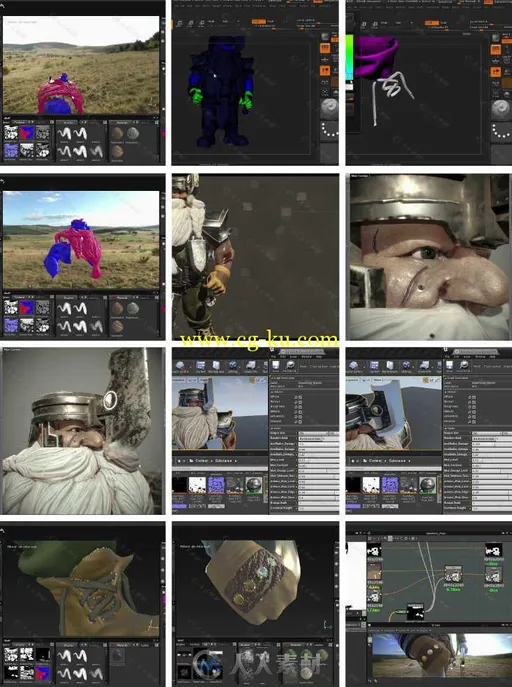Choose first brush stroke preset in hood front-view shelf
Image resolution: width=512 pixels, height=687 pixels.
[65, 133]
